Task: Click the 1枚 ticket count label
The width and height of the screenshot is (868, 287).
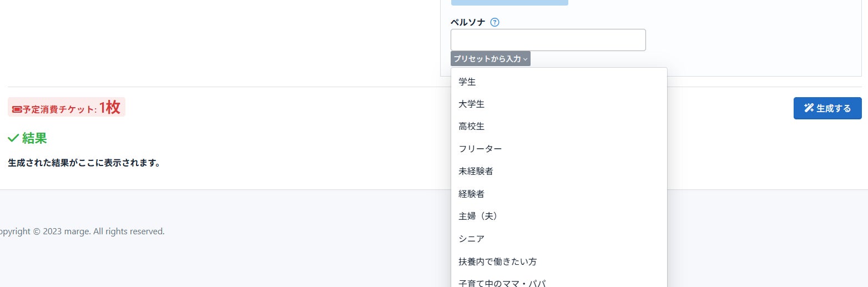Action: 110,108
